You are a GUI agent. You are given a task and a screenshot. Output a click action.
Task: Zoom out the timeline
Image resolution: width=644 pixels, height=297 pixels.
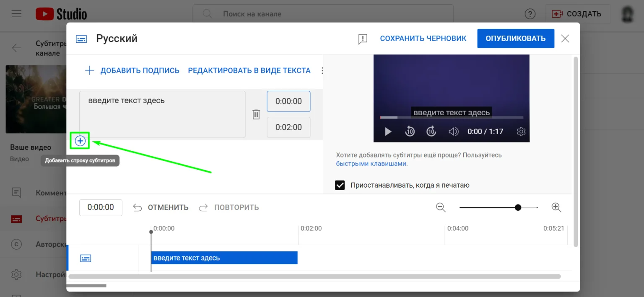[441, 207]
